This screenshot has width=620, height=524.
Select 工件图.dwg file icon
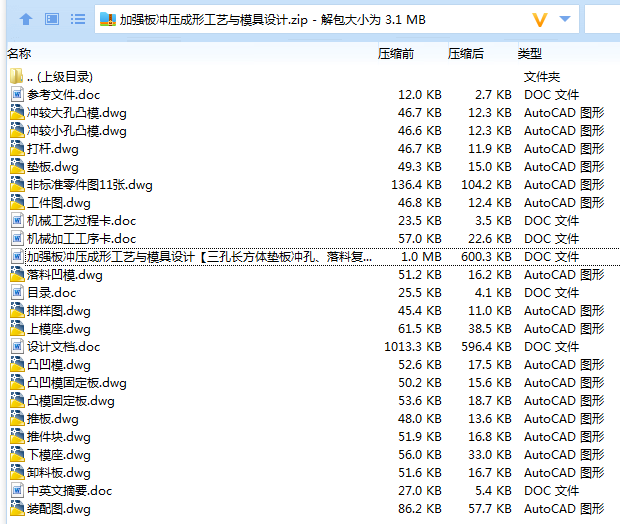[17, 202]
